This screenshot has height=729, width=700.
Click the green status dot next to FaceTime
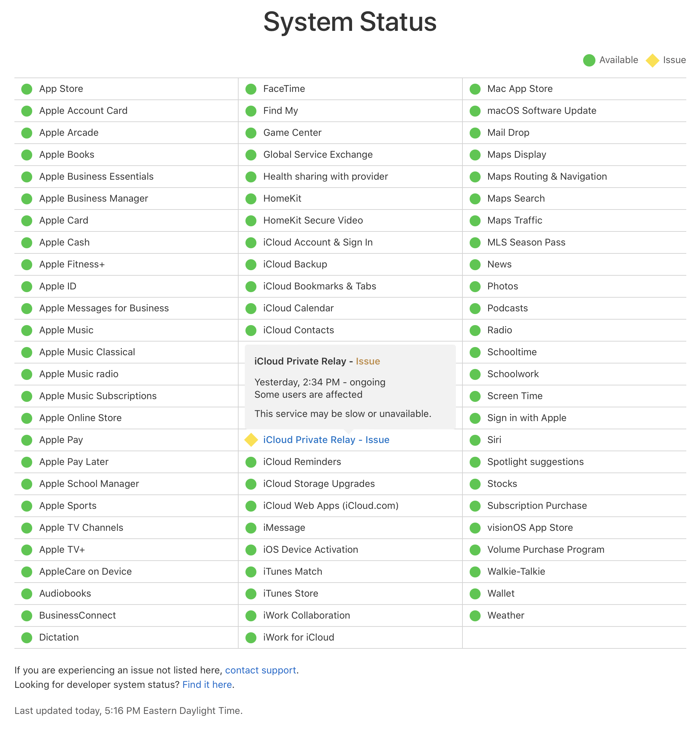(x=251, y=89)
